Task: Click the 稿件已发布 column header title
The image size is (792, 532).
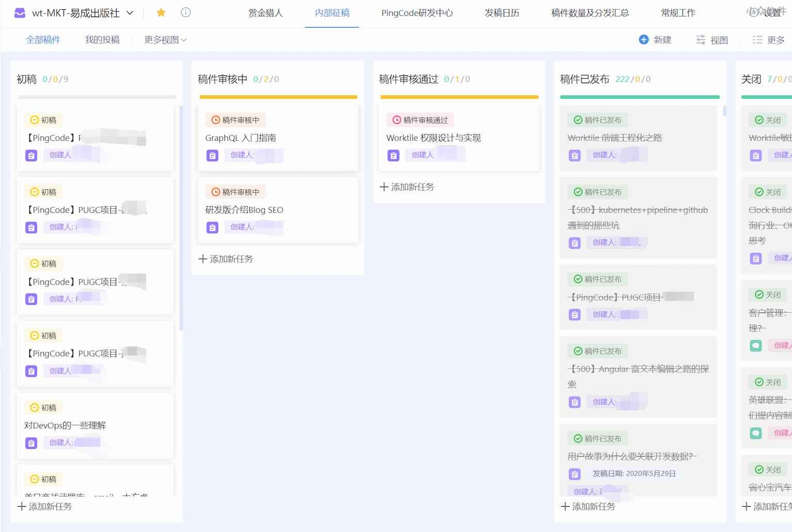Action: [x=585, y=79]
